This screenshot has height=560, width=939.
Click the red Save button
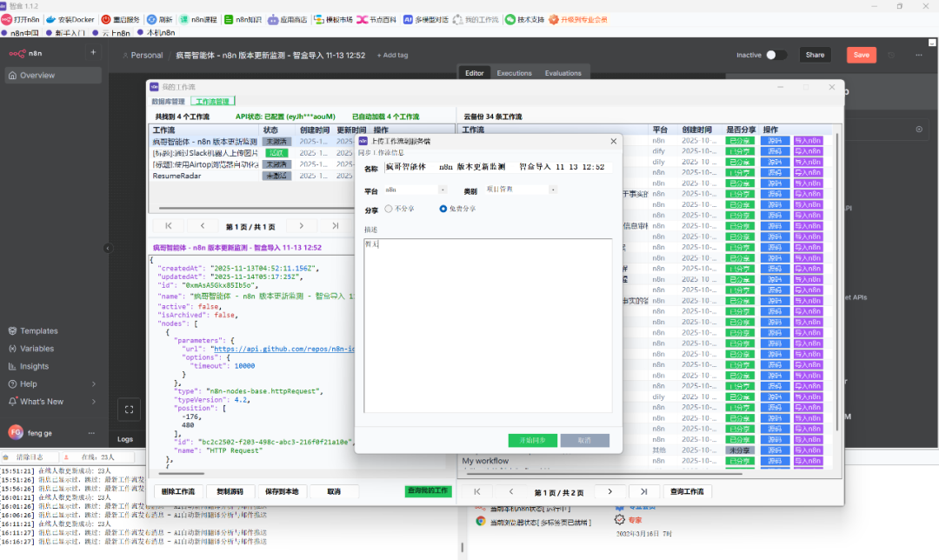coord(861,55)
